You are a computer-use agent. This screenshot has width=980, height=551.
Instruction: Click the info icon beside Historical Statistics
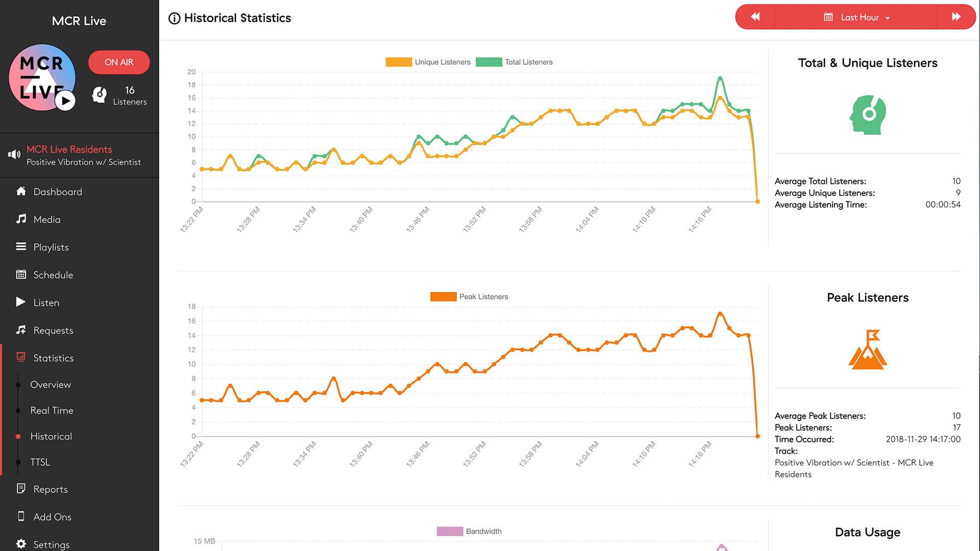pyautogui.click(x=174, y=18)
